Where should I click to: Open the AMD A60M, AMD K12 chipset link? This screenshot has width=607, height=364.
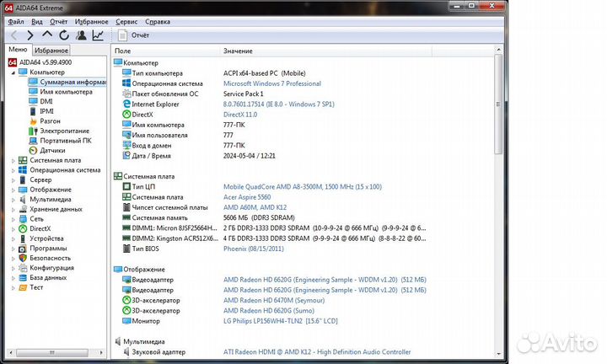[x=255, y=208]
